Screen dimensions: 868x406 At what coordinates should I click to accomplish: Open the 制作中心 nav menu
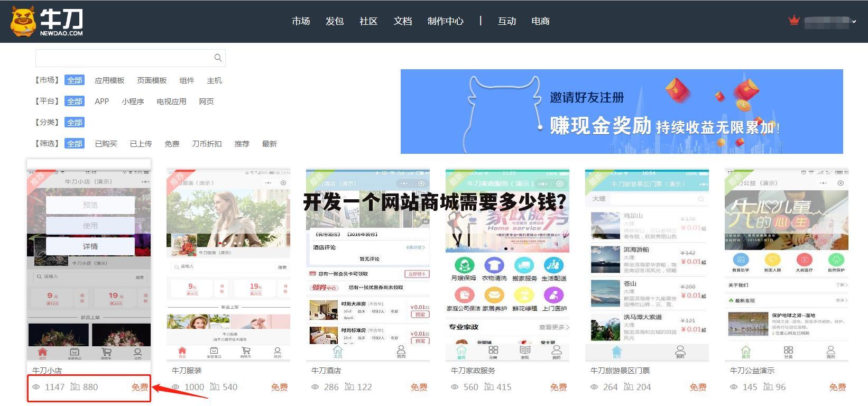446,21
